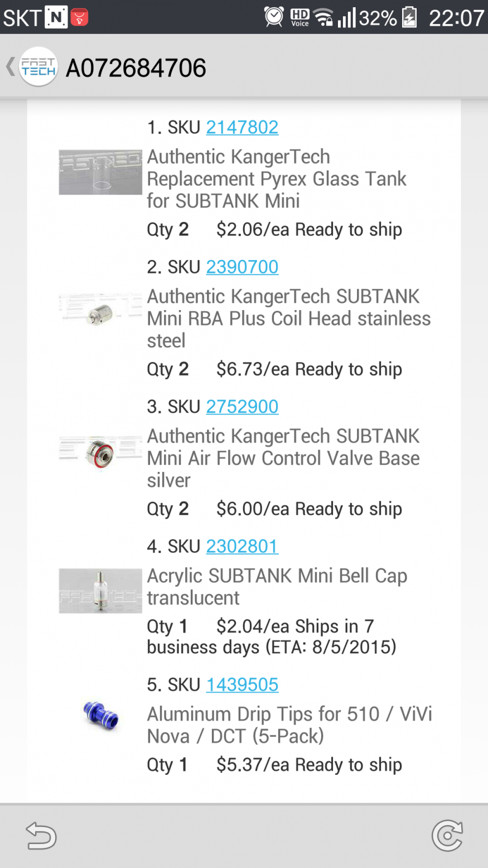View the Acrylic Bell Cap thumbnail
Viewport: 488px width, 868px height.
pos(100,591)
